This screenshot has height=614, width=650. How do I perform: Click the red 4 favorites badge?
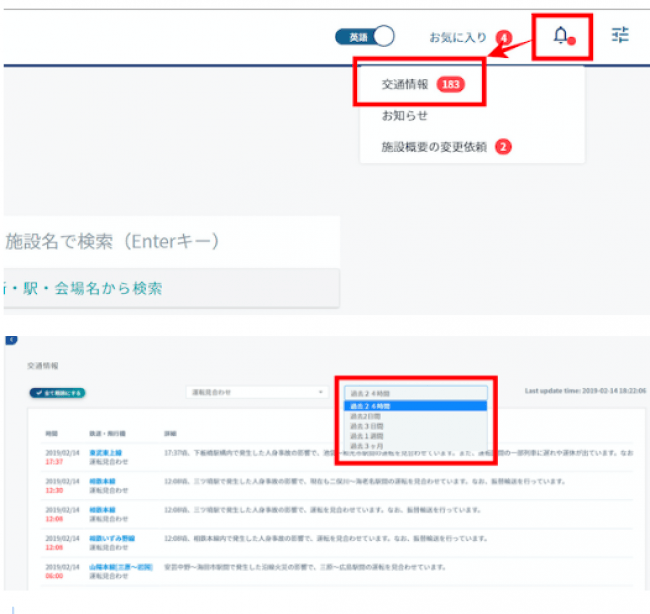click(504, 38)
